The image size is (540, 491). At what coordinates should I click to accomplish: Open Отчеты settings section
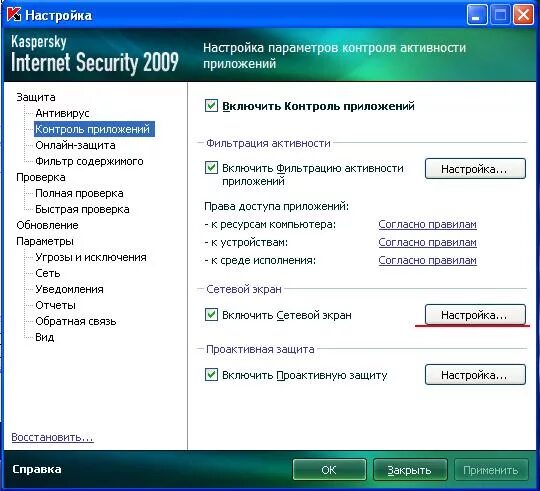(55, 305)
